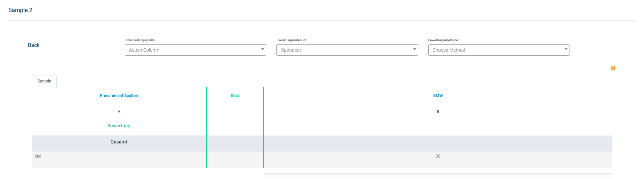This screenshot has height=179, width=644.
Task: Click the Bewertungskriterium field label
Action: [x=291, y=40]
